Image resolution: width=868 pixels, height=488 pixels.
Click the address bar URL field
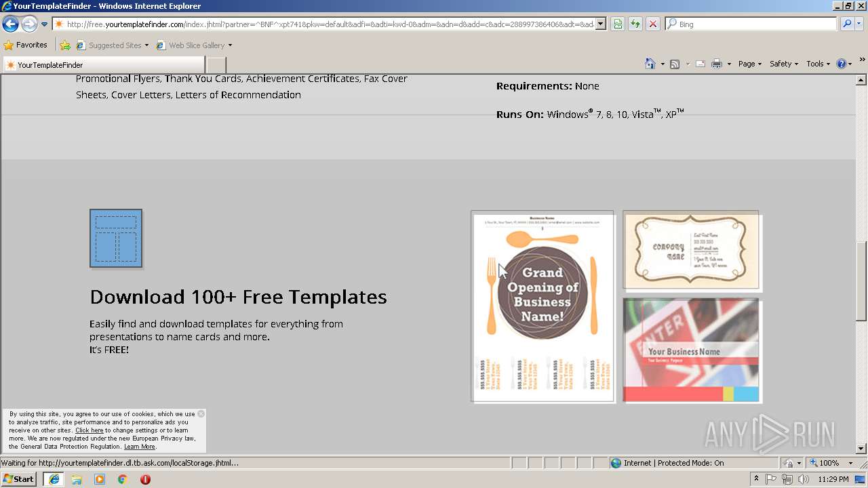click(324, 24)
